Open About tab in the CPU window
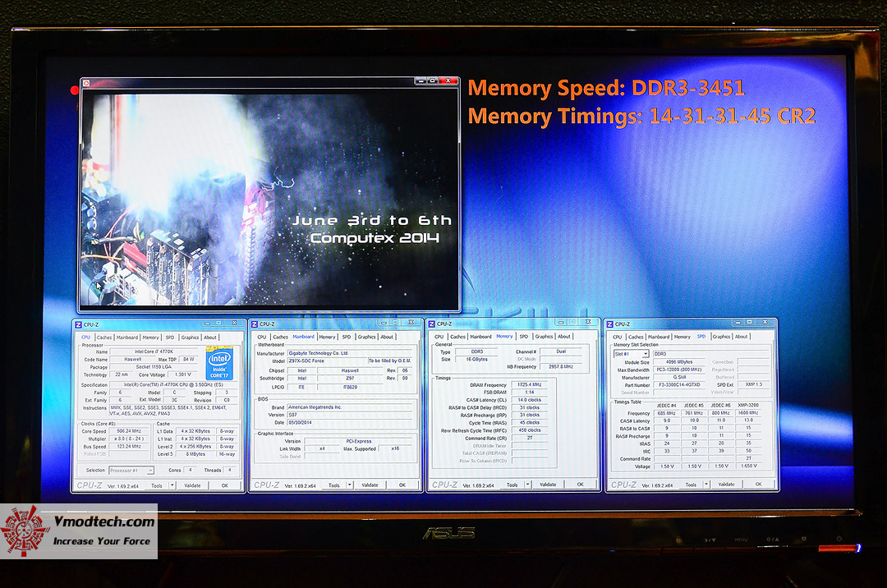The image size is (887, 588). pos(210,338)
